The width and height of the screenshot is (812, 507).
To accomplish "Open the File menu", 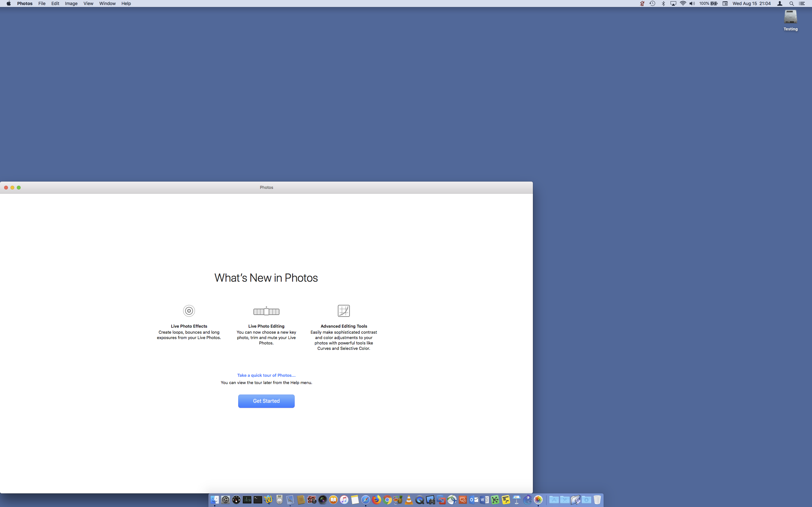I will tap(42, 3).
